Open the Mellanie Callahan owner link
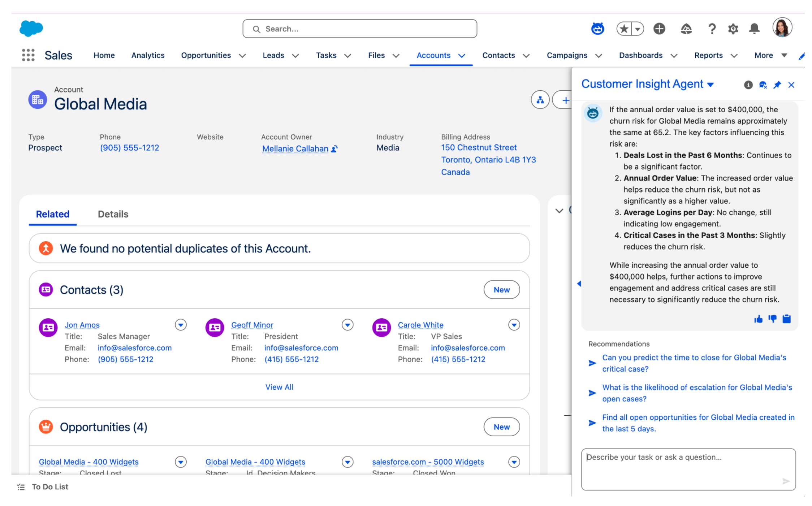This screenshot has width=812, height=506. pyautogui.click(x=295, y=148)
